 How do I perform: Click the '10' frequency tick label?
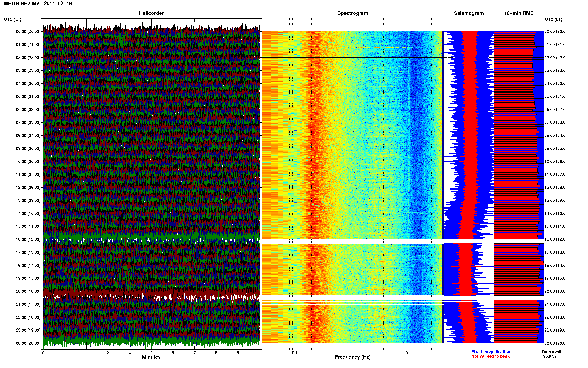pos(405,353)
